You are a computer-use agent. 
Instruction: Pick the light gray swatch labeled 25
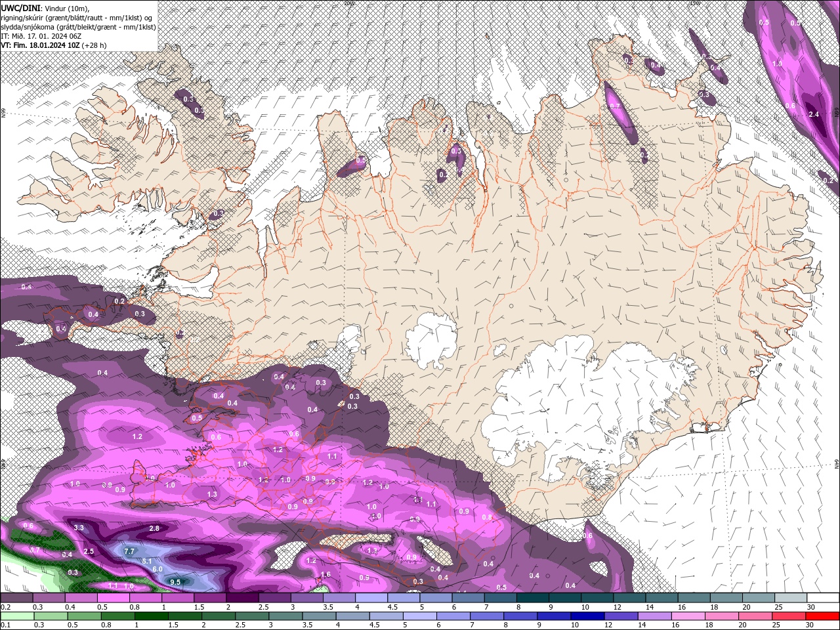click(x=791, y=598)
